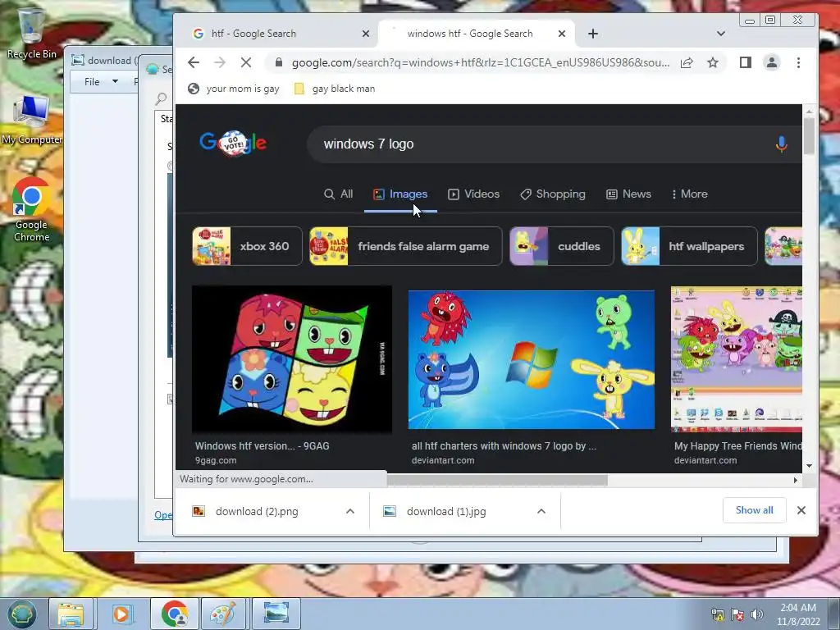This screenshot has width=840, height=630.
Task: Select the Google Chrome desktop shortcut
Action: [x=32, y=209]
